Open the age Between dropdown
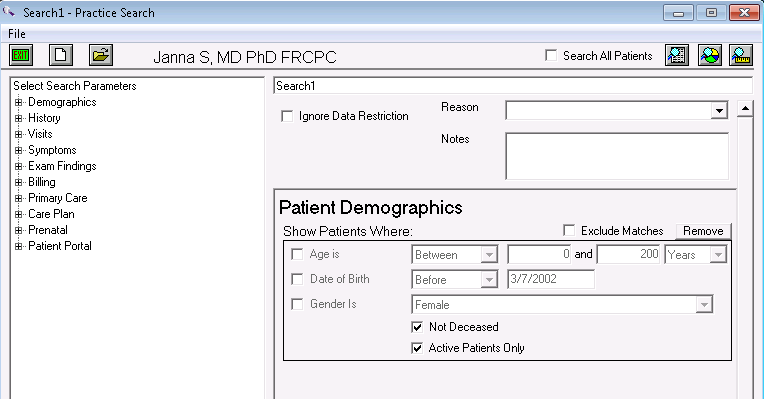The width and height of the screenshot is (764, 399). click(x=489, y=255)
